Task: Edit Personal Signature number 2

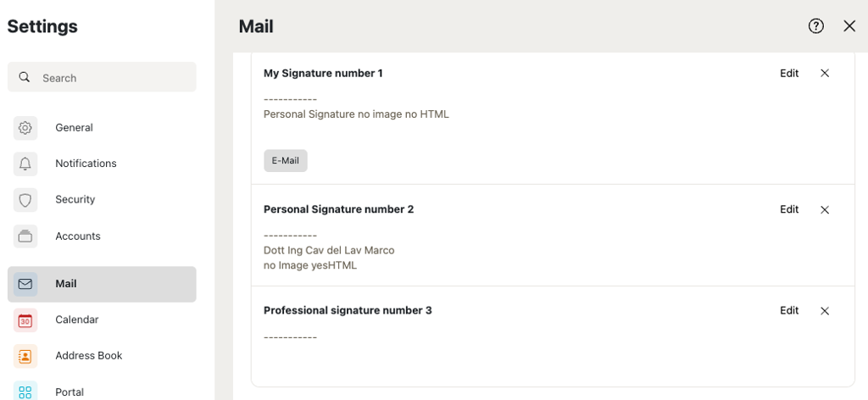Action: [x=789, y=209]
